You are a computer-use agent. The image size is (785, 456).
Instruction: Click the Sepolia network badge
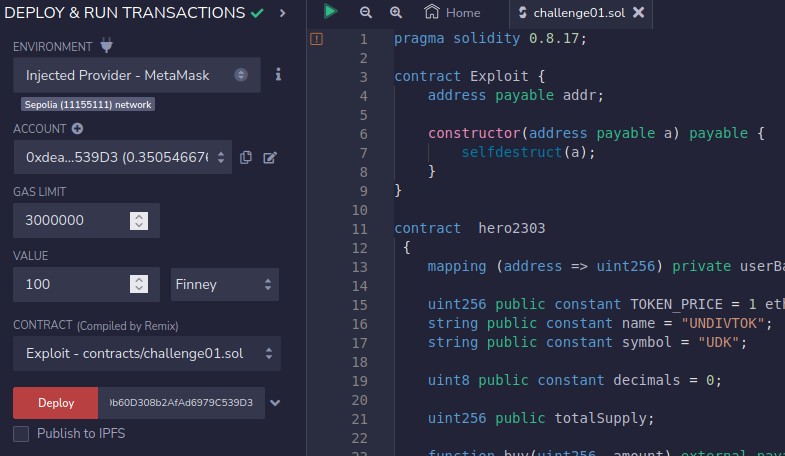[88, 105]
